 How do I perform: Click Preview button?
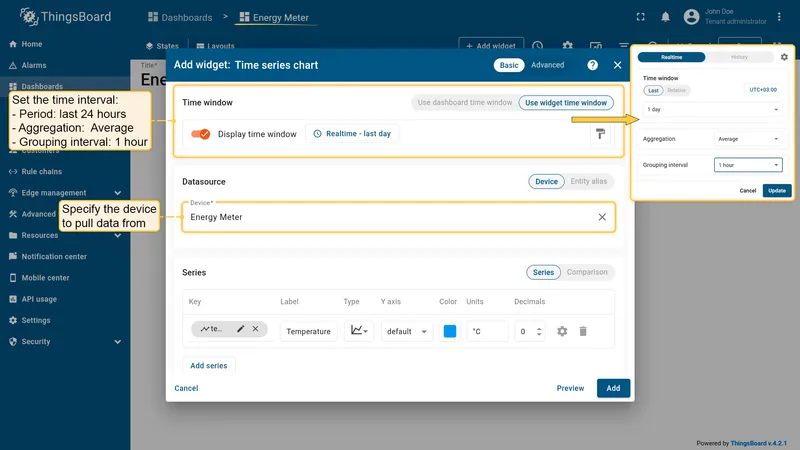(x=570, y=388)
